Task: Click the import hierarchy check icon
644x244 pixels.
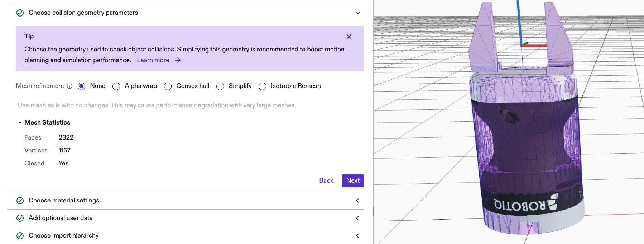Action: tap(20, 236)
